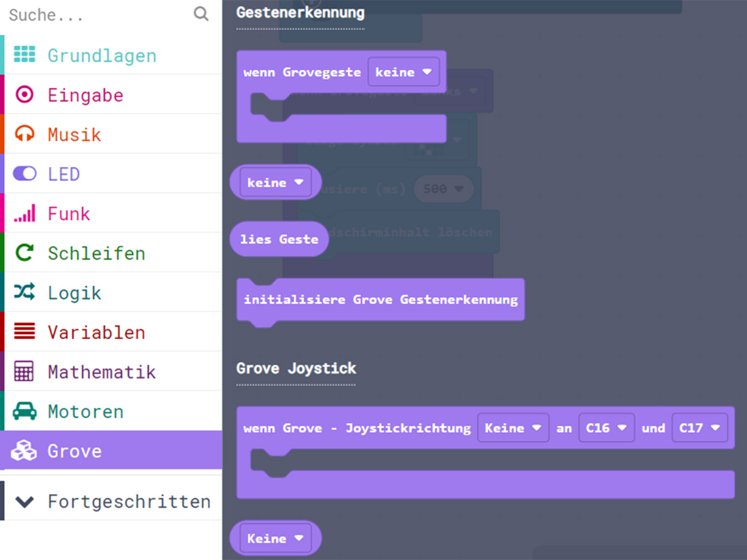Click the Schleifen loop arrow icon
This screenshot has height=560, width=747.
[25, 253]
